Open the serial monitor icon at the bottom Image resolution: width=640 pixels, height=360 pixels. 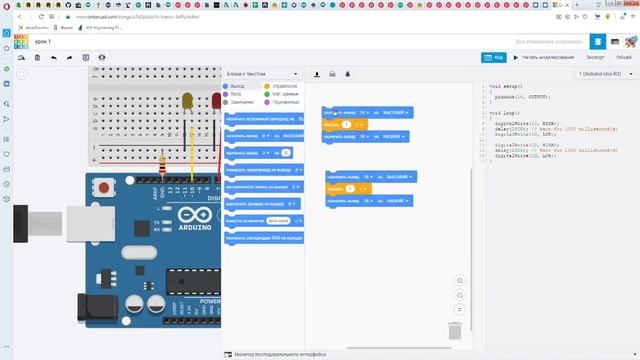click(228, 354)
